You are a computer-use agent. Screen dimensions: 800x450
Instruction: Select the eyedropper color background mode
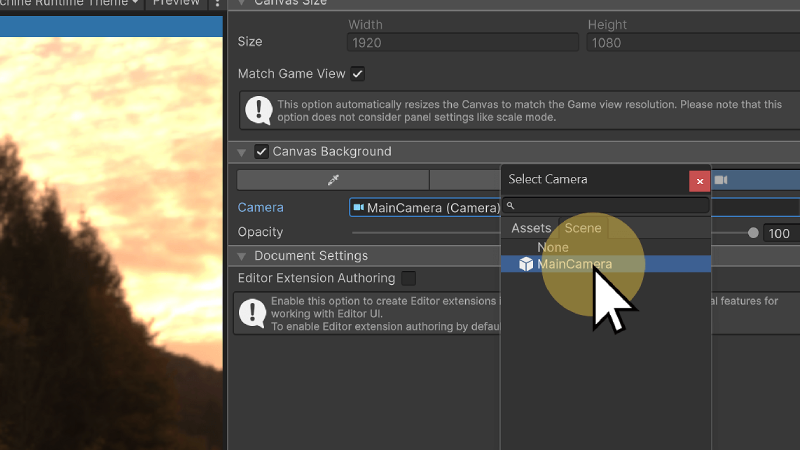333,180
